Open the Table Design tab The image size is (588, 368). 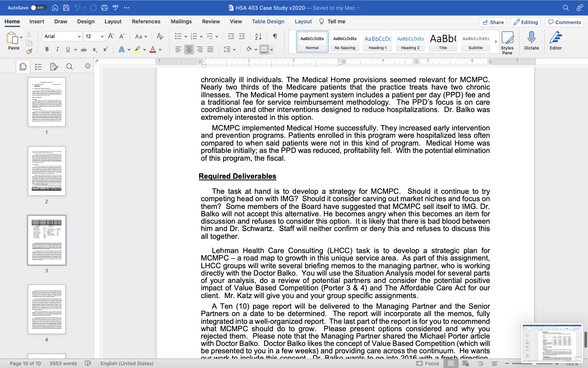268,21
